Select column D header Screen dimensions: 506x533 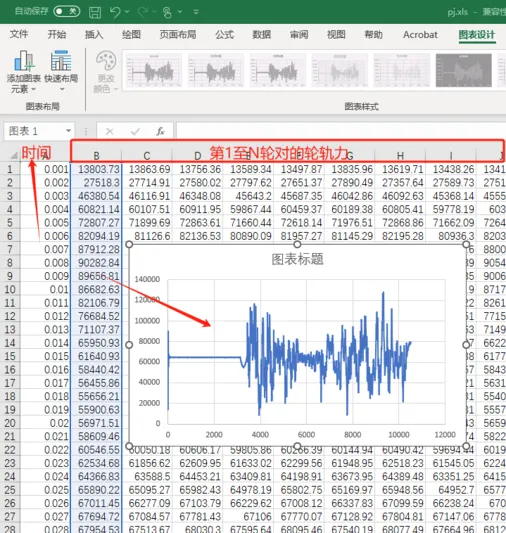point(197,156)
